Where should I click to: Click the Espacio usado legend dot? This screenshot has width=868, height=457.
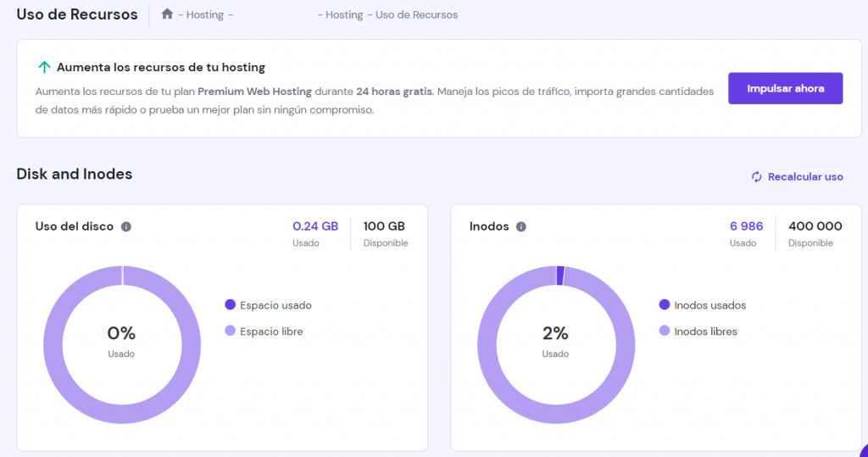231,305
